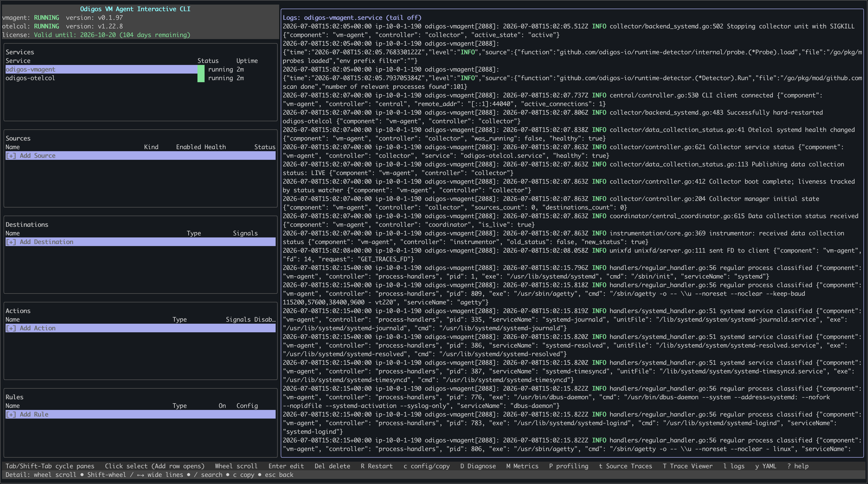Click the 'Odigos VM Agent Interactive CLI' title
This screenshot has width=868, height=484.
tap(135, 9)
